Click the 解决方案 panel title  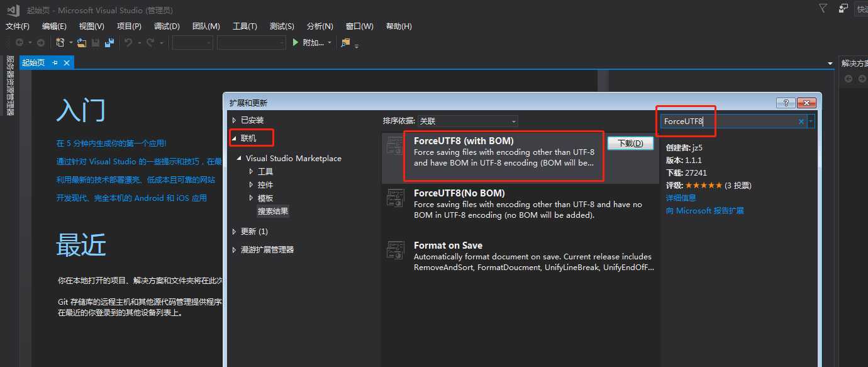pos(854,64)
